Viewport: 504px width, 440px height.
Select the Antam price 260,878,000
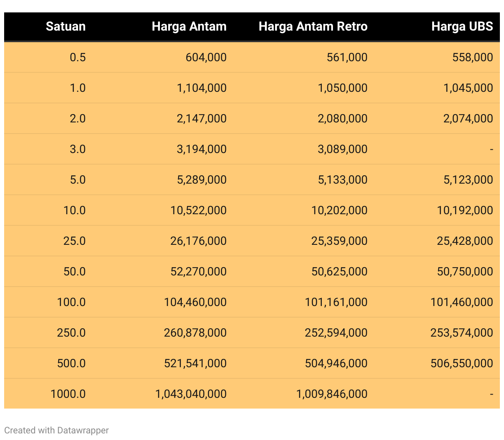[x=195, y=332]
